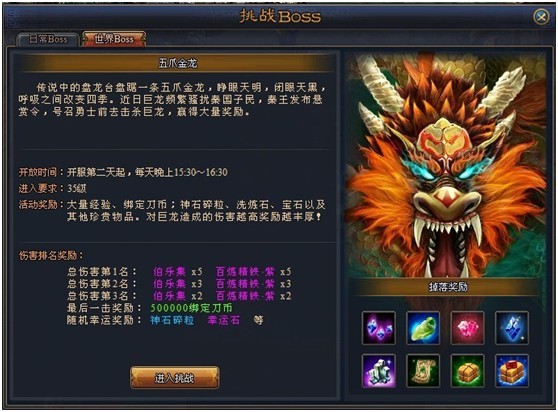Close the 挑战Boss window

tap(541, 16)
